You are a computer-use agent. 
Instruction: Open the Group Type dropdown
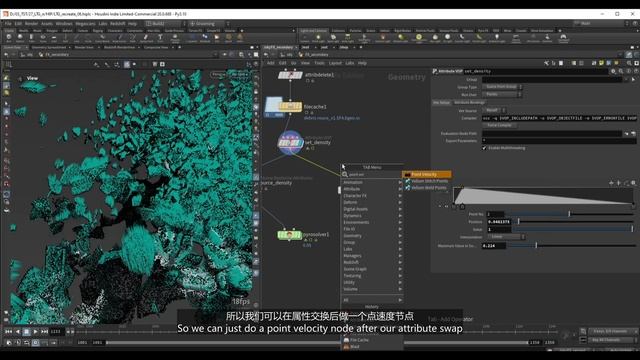[x=502, y=87]
